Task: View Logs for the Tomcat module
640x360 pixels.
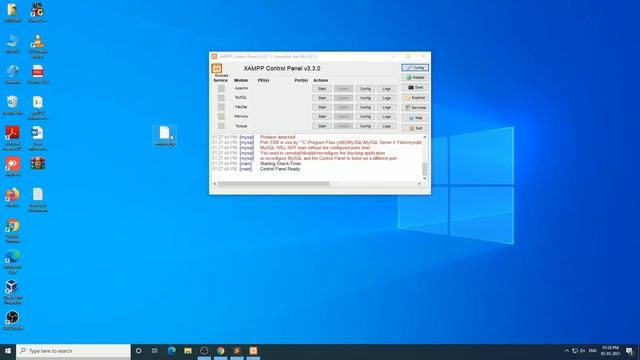Action: coord(387,126)
